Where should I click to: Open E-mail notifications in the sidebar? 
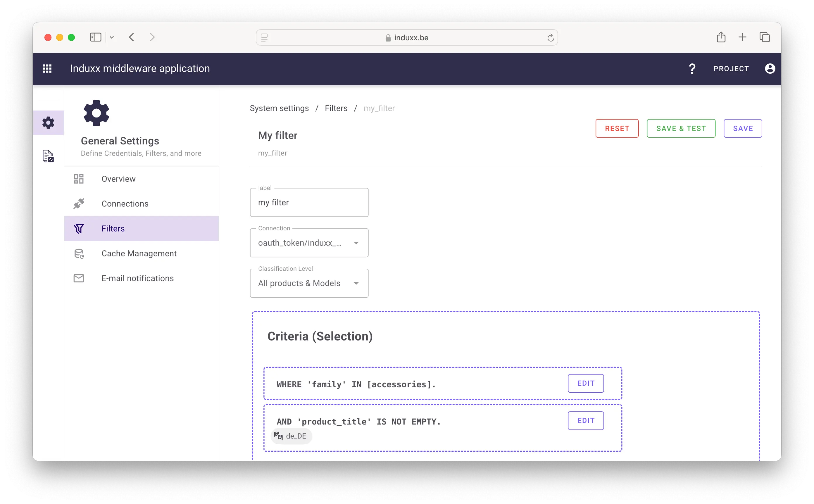pyautogui.click(x=137, y=278)
